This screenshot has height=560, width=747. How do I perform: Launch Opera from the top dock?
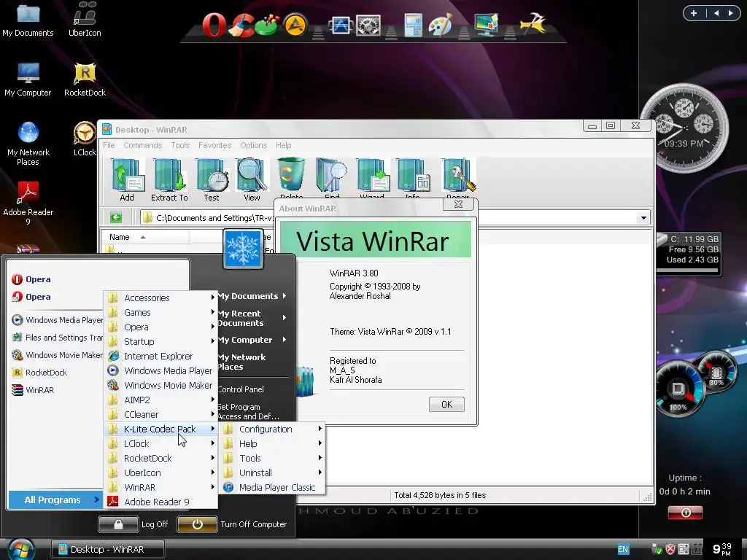click(214, 24)
